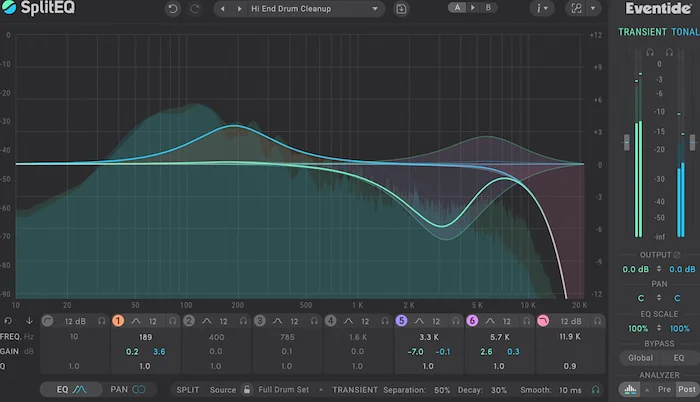This screenshot has width=700, height=402.
Task: Click the Eventide logo
Action: point(658,8)
